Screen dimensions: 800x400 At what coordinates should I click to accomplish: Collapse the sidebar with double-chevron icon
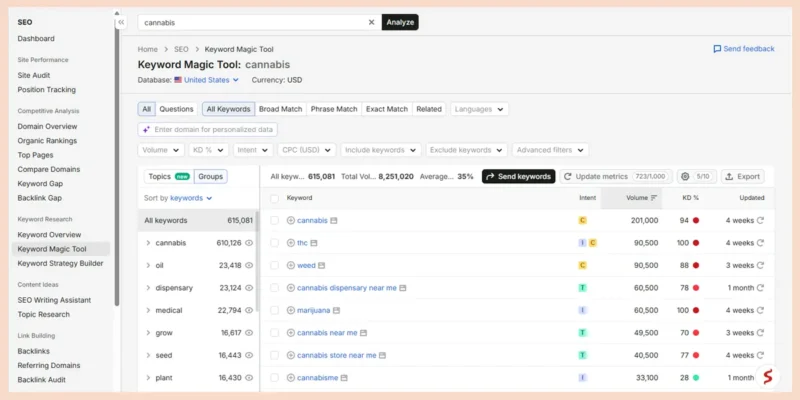pos(121,22)
